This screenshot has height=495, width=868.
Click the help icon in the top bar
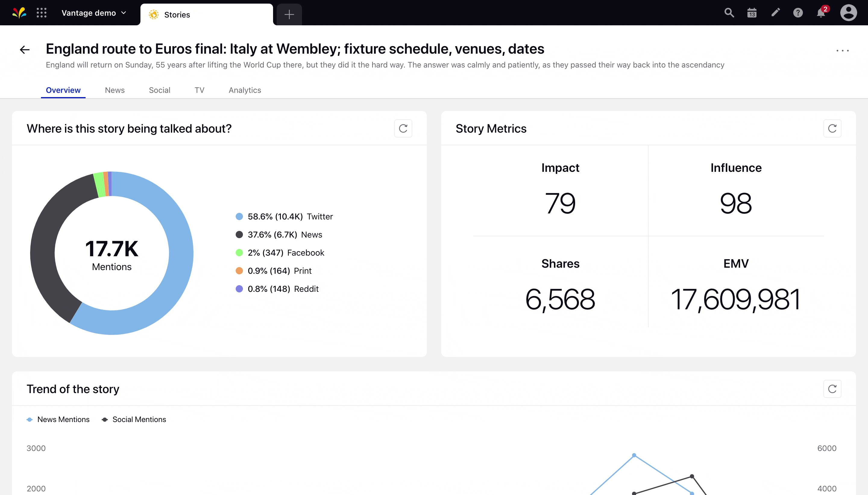(x=798, y=13)
